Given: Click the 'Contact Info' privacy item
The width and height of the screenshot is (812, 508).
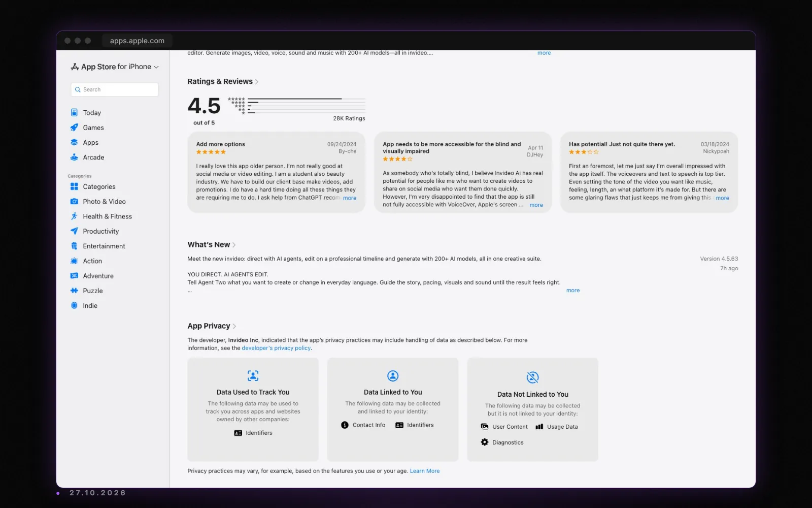Looking at the screenshot, I should pos(363,425).
